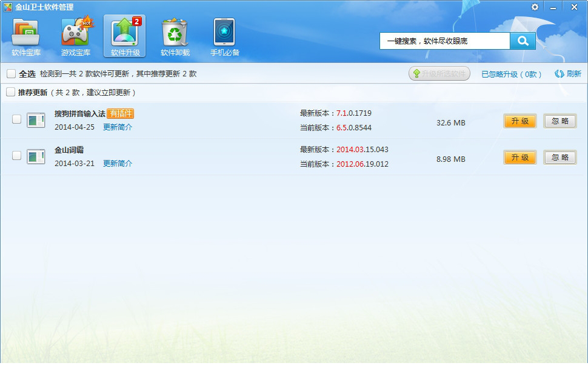The image size is (588, 377).
Task: Click the 金山词霸 software name
Action: 69,150
